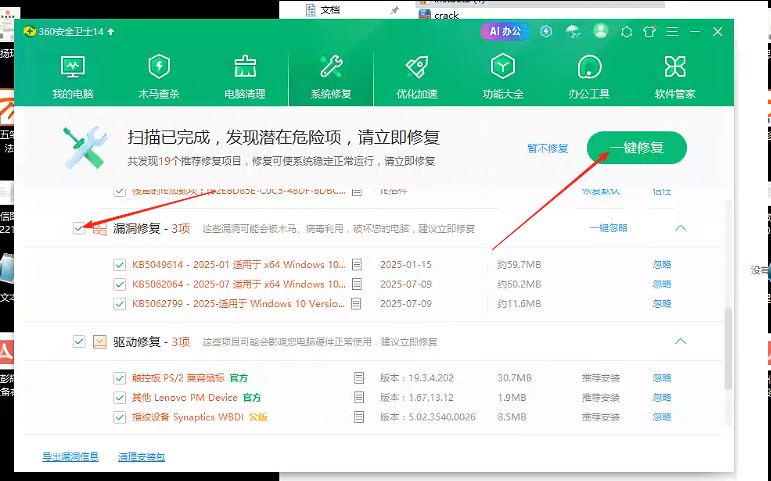Click the 漏洞修复 section icon
This screenshot has width=771, height=481.
click(100, 229)
